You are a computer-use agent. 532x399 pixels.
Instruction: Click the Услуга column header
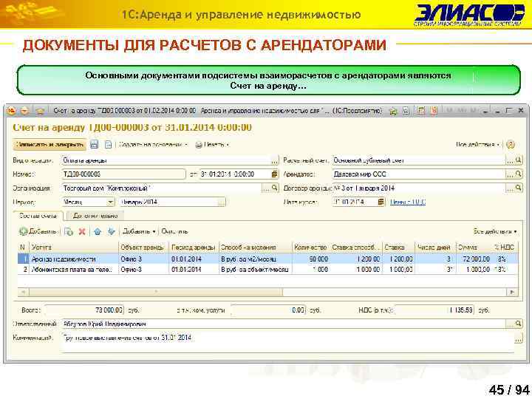pos(74,248)
